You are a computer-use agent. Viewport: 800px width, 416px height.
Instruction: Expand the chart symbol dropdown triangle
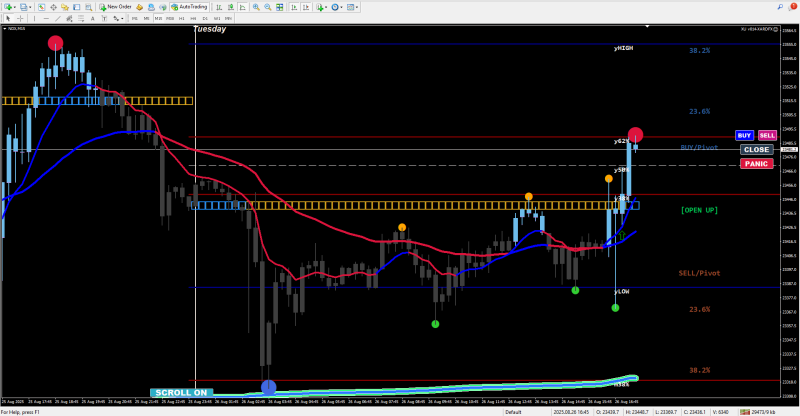tap(5, 29)
